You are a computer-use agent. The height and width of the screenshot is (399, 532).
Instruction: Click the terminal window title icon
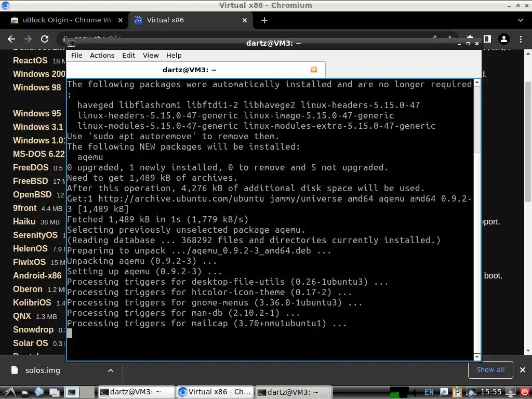(x=71, y=44)
